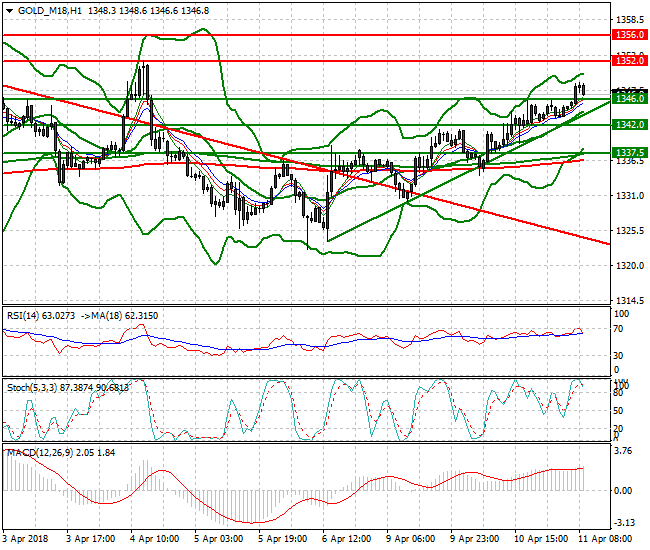The height and width of the screenshot is (550, 650).
Task: Select the red 1356.0 price level label
Action: 629,34
